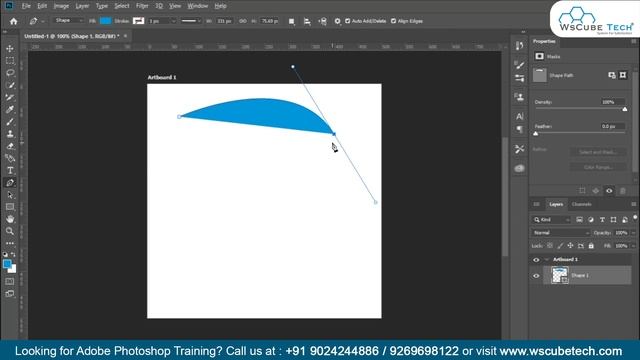Open the Pen tool preset picker
Image resolution: width=640 pixels, height=360 pixels.
click(x=36, y=21)
